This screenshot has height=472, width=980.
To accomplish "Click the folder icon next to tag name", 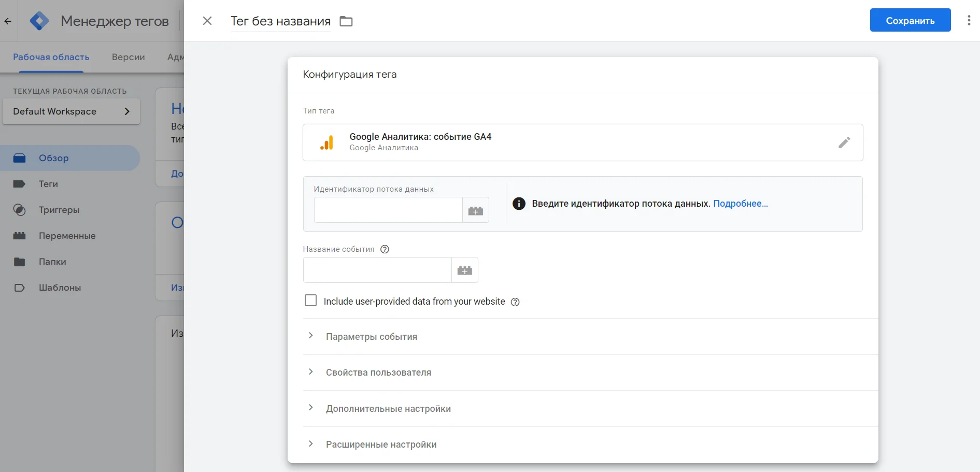I will click(x=346, y=21).
